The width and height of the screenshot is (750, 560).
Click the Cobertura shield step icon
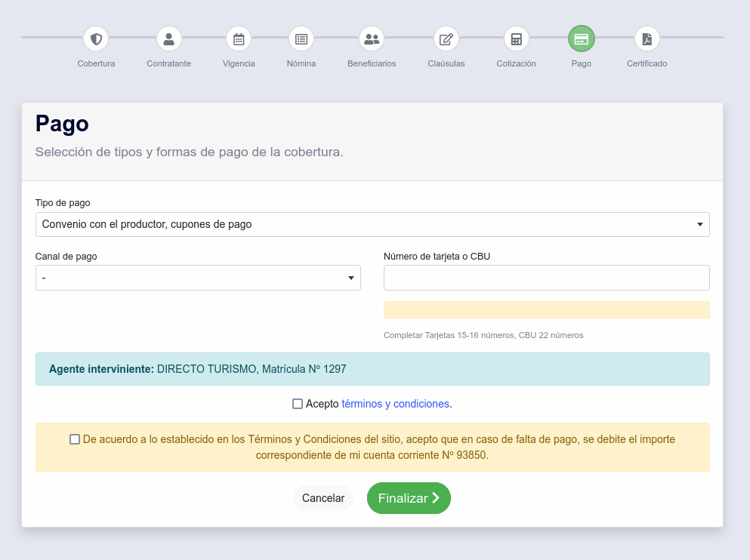tap(96, 38)
